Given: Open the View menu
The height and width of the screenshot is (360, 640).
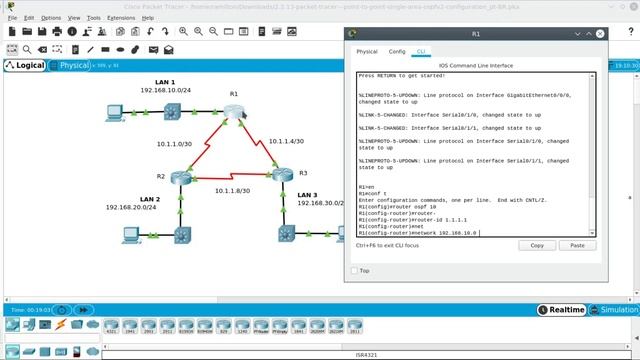Looking at the screenshot, I should (x=74, y=18).
